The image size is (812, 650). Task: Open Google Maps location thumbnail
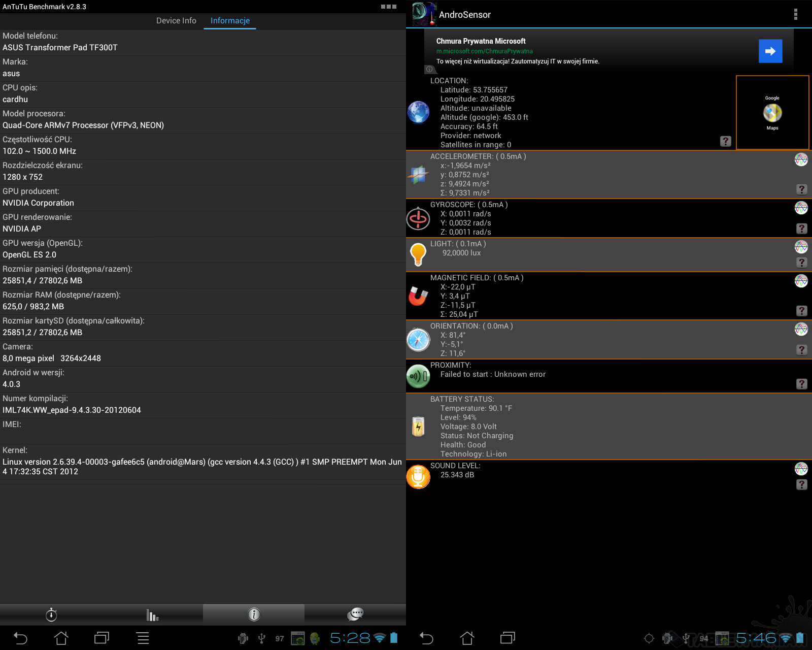click(x=772, y=113)
